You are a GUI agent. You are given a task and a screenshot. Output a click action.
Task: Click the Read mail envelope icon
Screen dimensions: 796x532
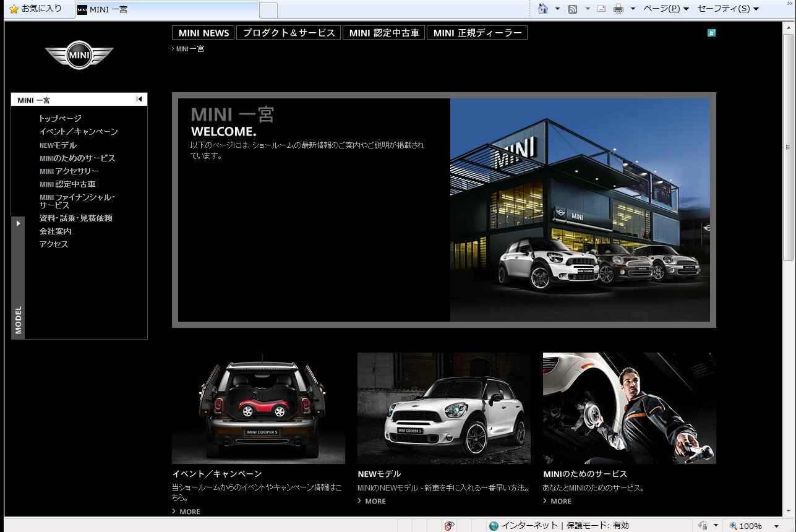pos(601,9)
